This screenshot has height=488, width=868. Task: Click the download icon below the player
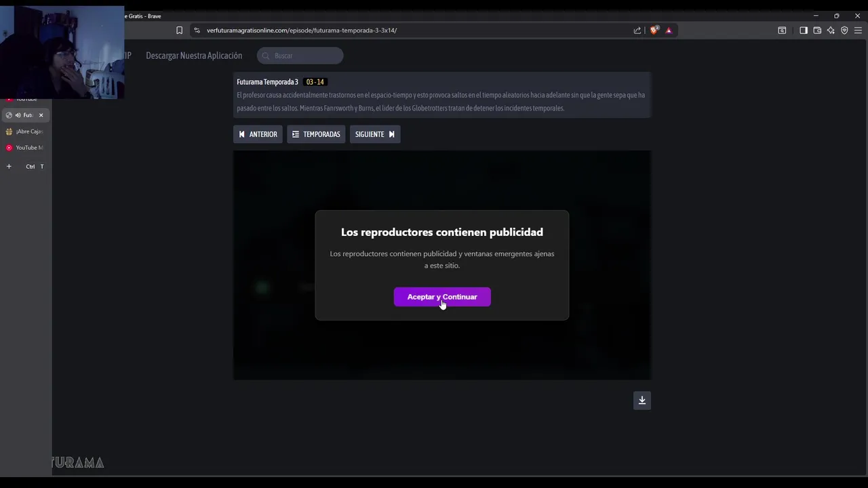pos(642,401)
